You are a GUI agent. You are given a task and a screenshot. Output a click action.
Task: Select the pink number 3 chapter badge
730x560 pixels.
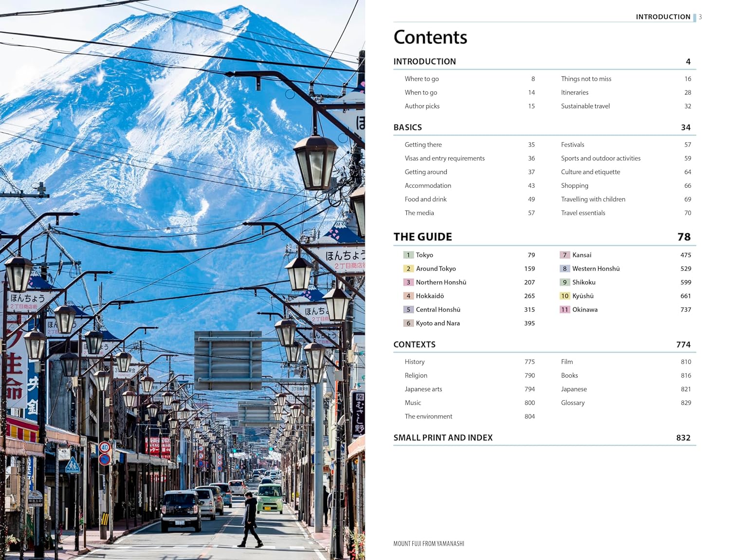pos(408,282)
